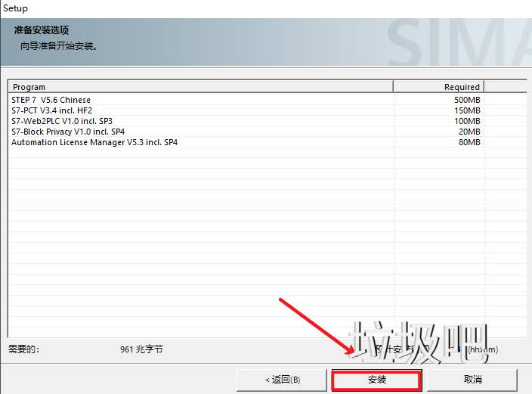
Task: Click the 准备安装选项 heading
Action: [x=42, y=30]
